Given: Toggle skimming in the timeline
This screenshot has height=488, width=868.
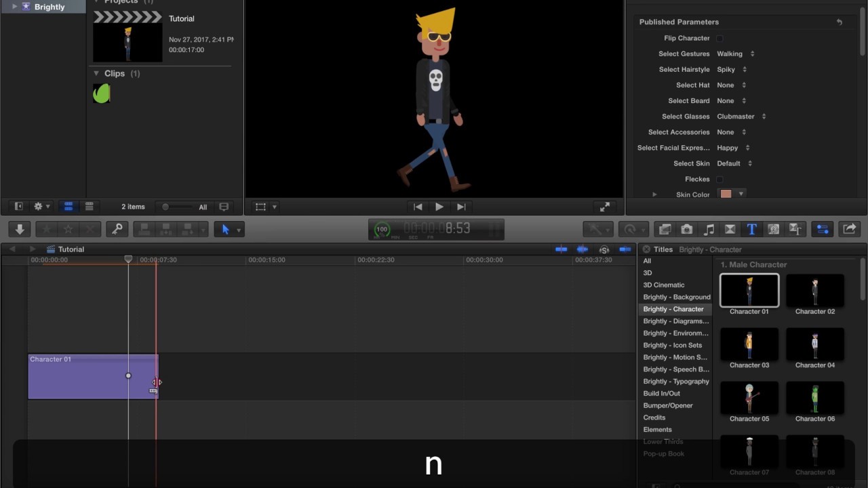Looking at the screenshot, I should (561, 249).
